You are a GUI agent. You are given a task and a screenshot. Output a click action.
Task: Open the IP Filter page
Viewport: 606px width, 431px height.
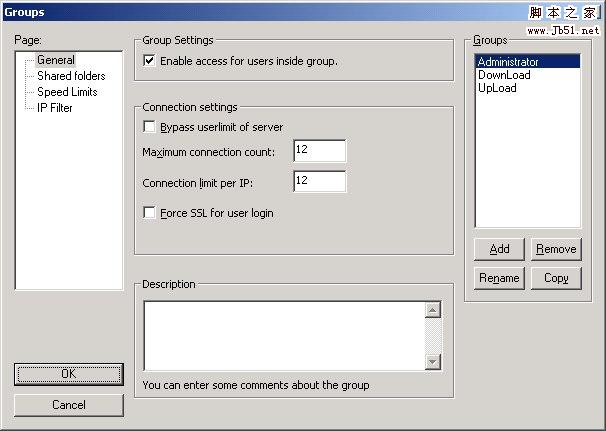[55, 108]
